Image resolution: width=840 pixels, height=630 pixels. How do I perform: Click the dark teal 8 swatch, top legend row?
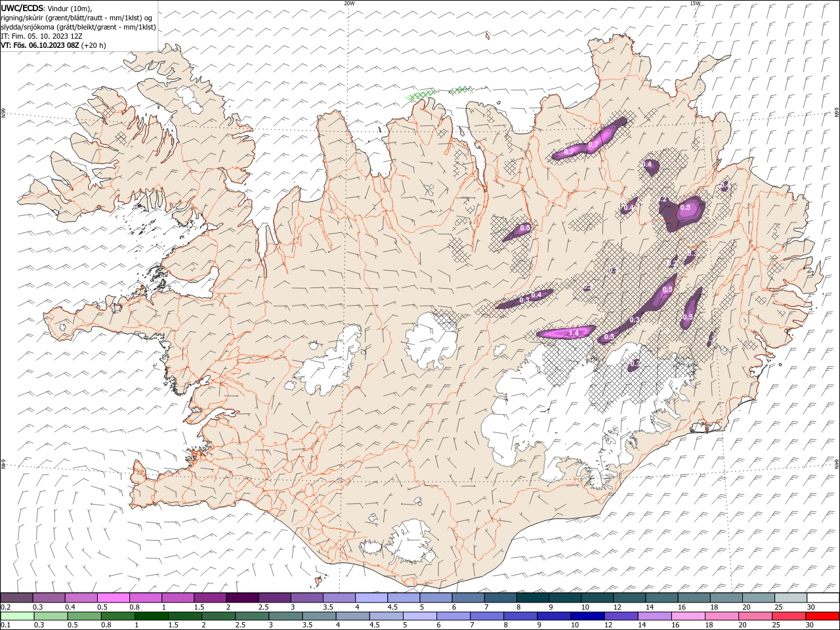[x=532, y=598]
